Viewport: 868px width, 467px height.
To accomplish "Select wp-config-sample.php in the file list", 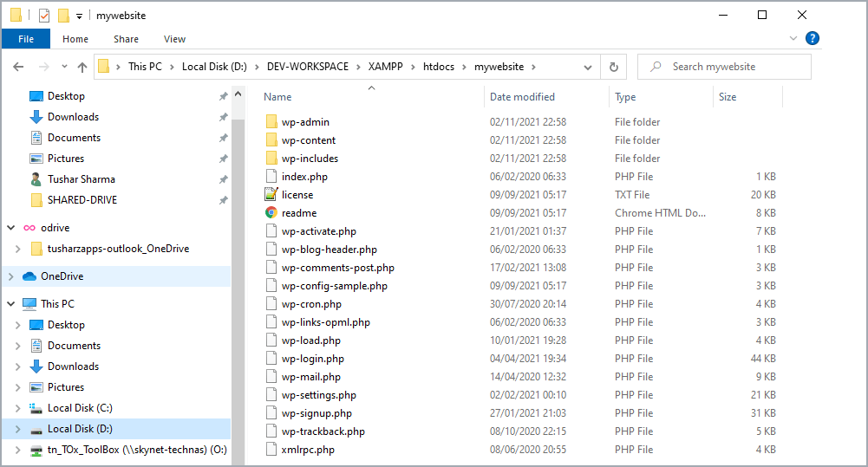I will tap(334, 286).
